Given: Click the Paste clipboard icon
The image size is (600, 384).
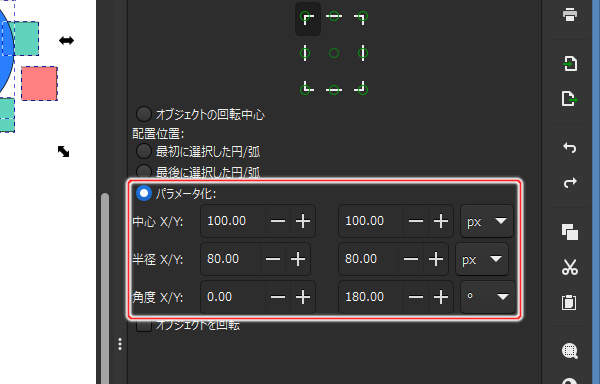Looking at the screenshot, I should 569,302.
